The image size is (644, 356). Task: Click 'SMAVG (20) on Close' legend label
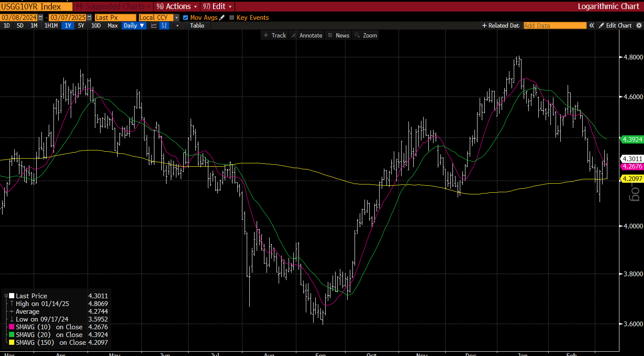[49, 335]
